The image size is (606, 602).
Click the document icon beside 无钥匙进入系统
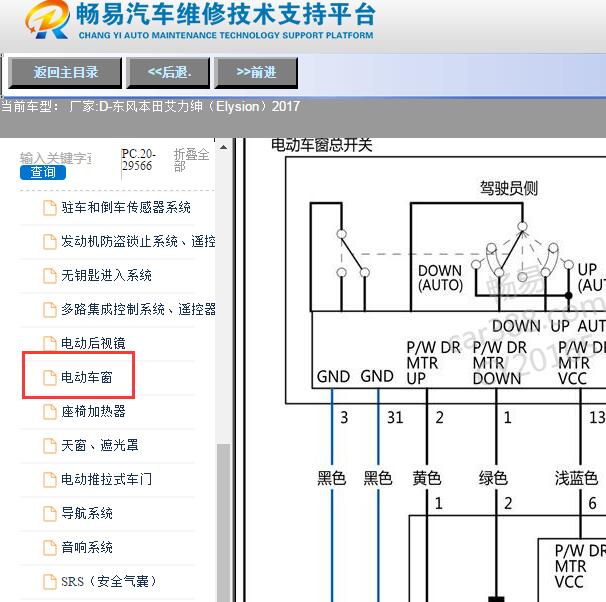49,275
